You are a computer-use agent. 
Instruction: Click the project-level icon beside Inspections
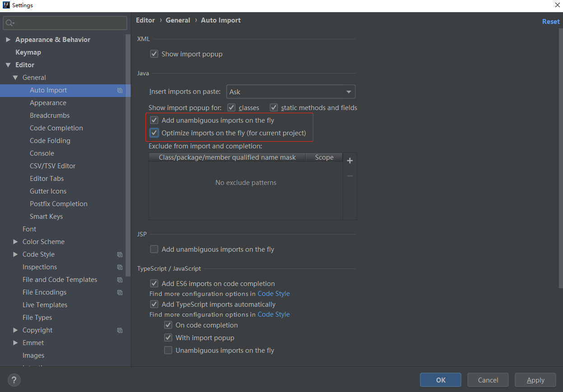[x=120, y=267]
